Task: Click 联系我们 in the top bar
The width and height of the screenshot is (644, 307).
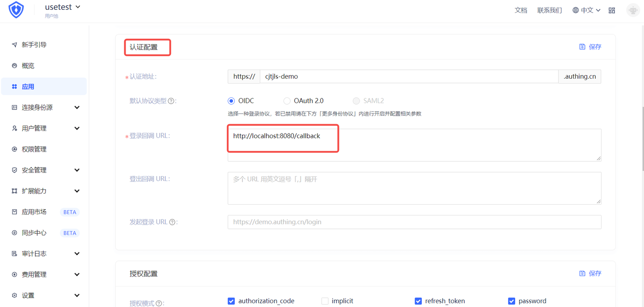Action: 549,10
